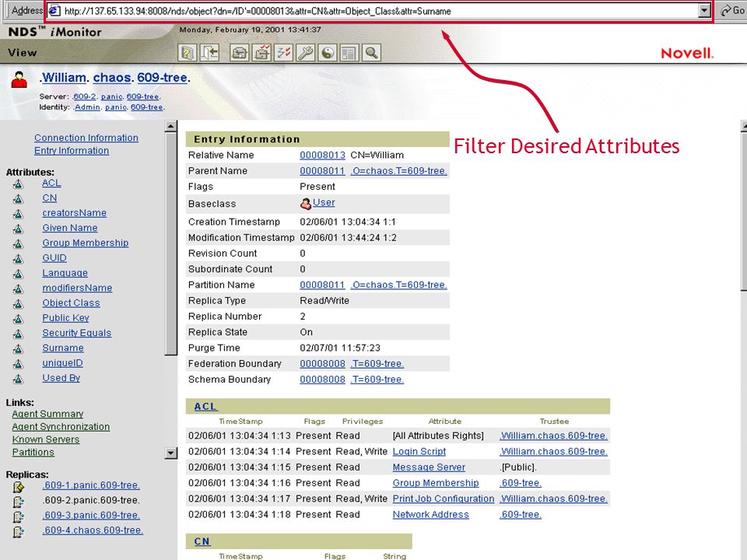Click the yin-yang toolbar icon
747x560 pixels.
pos(328,52)
